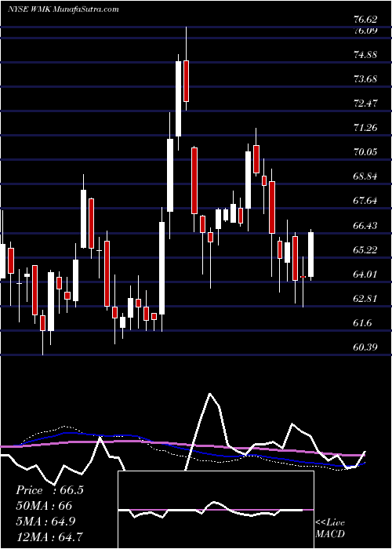Click the 62.81 price axis label
Screen dimensions: 392x549
pyautogui.click(x=365, y=299)
